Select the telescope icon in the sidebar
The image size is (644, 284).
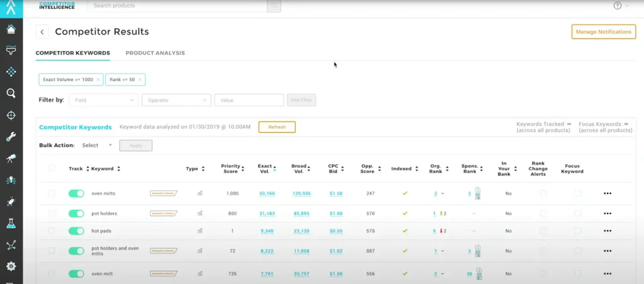(11, 159)
